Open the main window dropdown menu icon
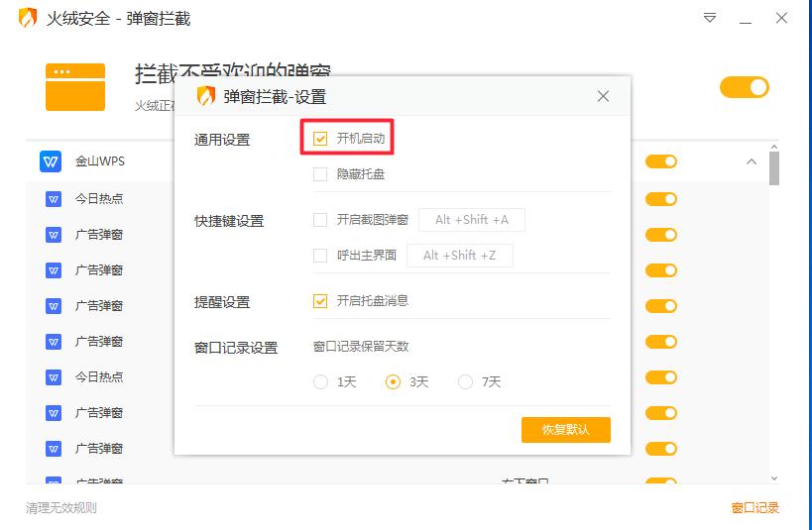This screenshot has width=812, height=530. pyautogui.click(x=710, y=18)
